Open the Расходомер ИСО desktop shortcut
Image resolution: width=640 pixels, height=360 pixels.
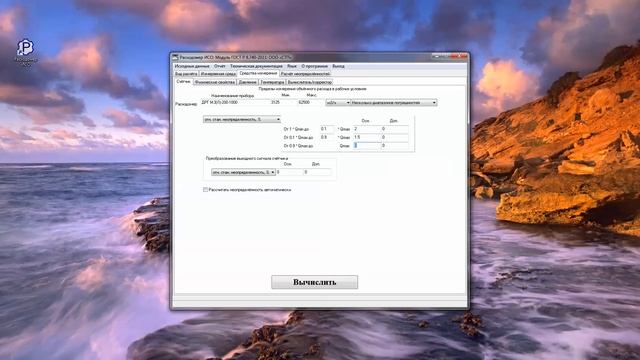pyautogui.click(x=26, y=51)
